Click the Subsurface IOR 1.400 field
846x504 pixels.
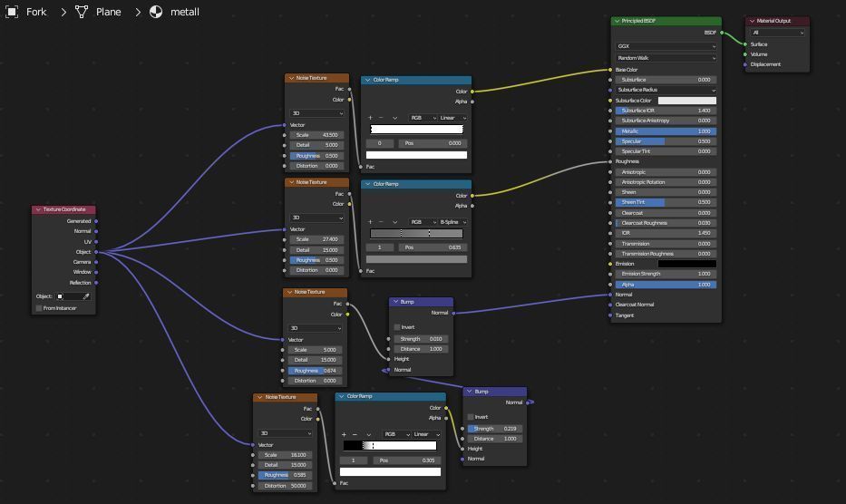point(666,111)
